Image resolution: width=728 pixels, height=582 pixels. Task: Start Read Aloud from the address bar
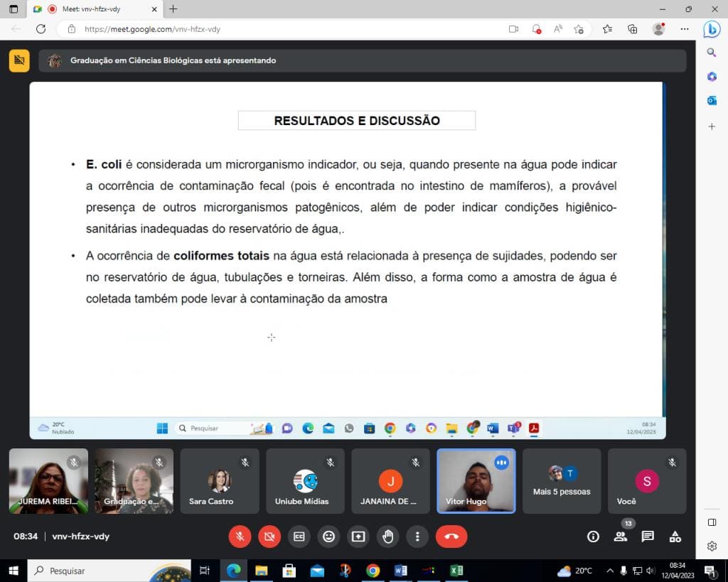558,28
